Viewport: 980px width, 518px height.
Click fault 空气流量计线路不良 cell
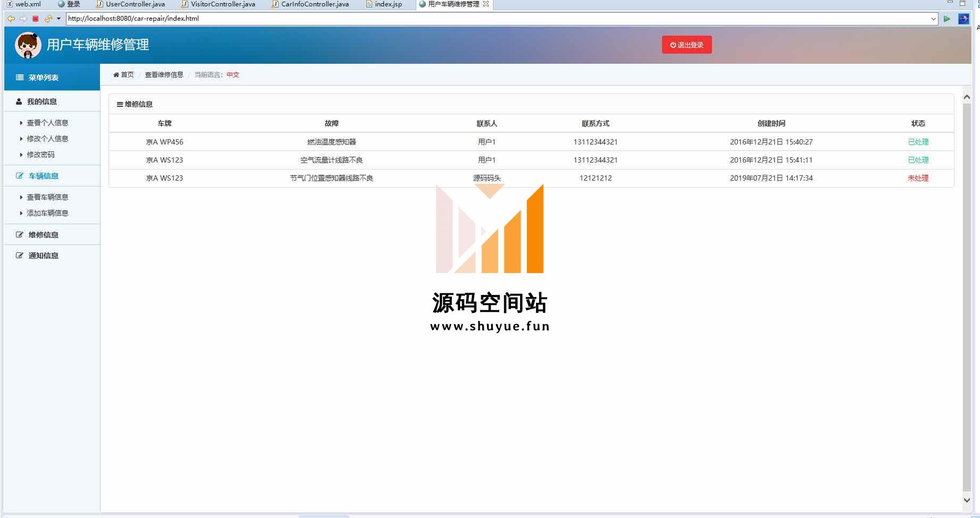(x=331, y=160)
